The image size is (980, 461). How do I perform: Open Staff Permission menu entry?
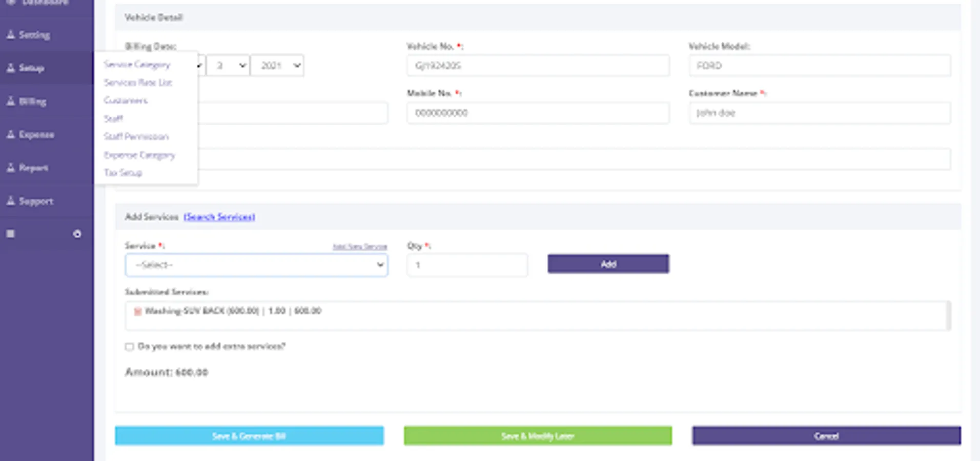136,136
